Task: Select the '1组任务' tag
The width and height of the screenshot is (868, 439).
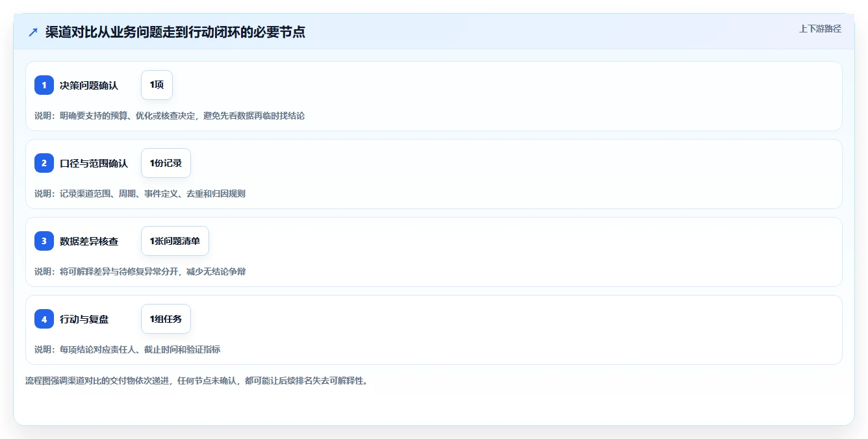Action: (x=166, y=319)
